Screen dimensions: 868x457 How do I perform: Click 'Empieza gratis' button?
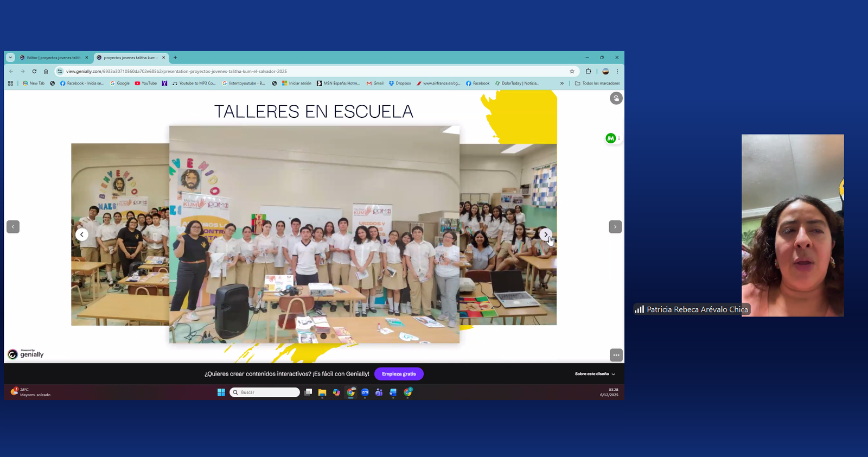click(x=399, y=374)
